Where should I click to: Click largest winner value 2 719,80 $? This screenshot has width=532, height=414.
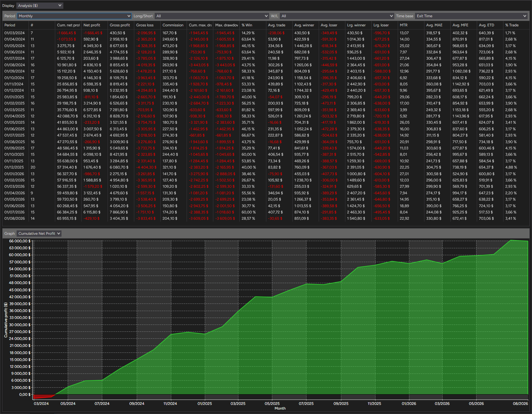pos(356,116)
